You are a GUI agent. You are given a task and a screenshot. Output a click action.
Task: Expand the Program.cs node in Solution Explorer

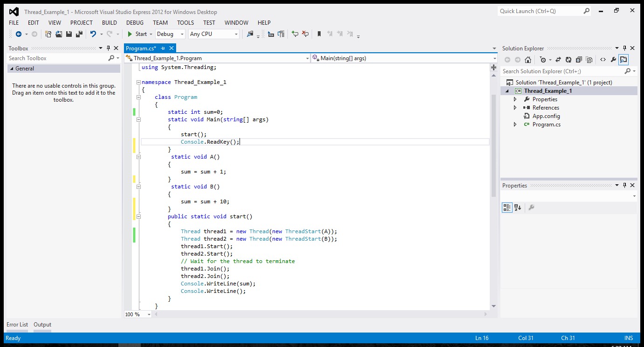515,125
